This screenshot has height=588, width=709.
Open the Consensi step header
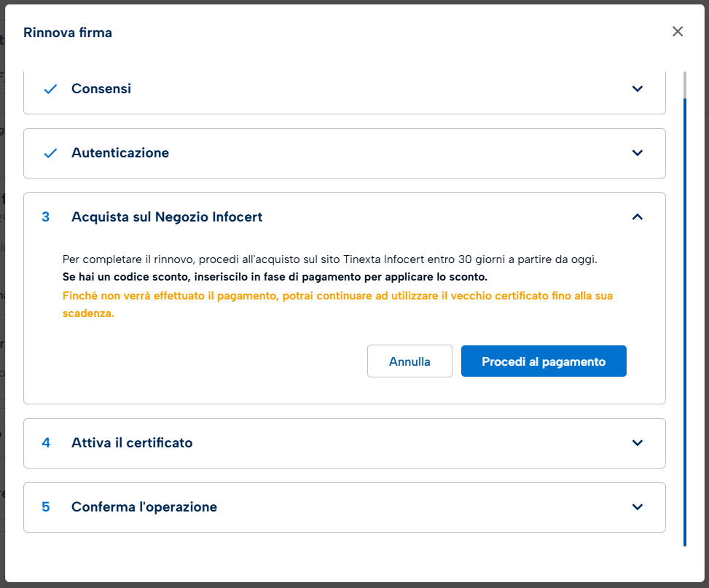click(101, 89)
